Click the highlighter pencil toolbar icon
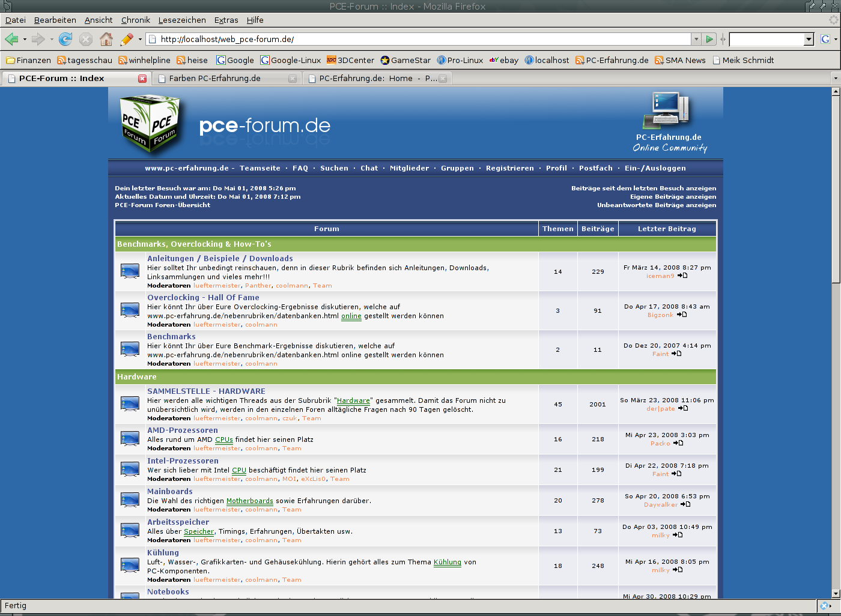Viewport: 841px width, 616px height. point(127,39)
